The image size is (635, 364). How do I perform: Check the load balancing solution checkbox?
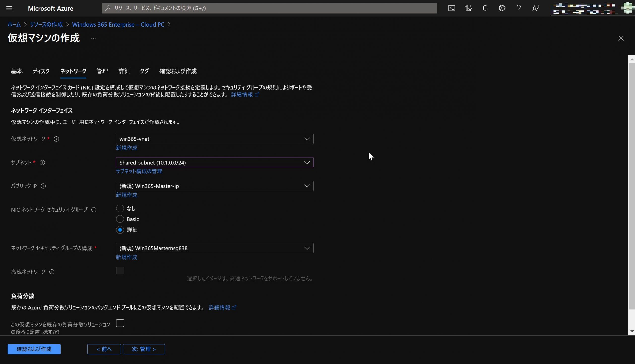pyautogui.click(x=120, y=323)
